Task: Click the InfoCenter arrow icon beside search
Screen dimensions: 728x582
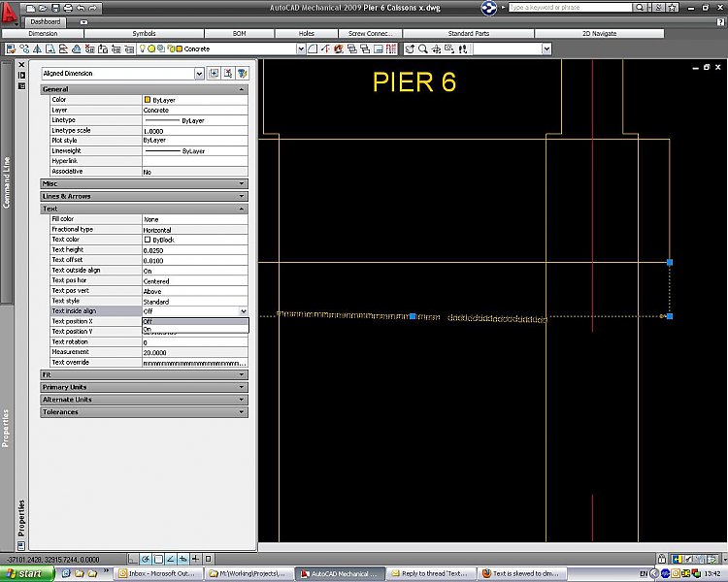Action: pyautogui.click(x=489, y=9)
